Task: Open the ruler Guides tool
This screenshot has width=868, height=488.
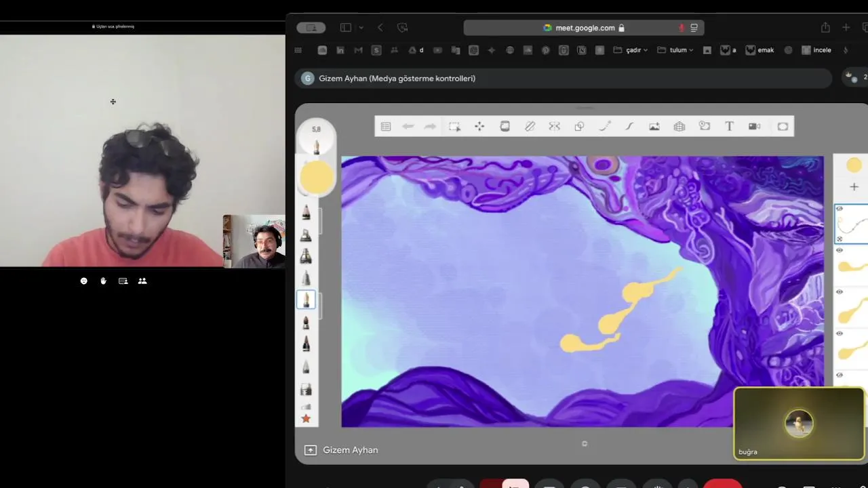Action: [530, 126]
